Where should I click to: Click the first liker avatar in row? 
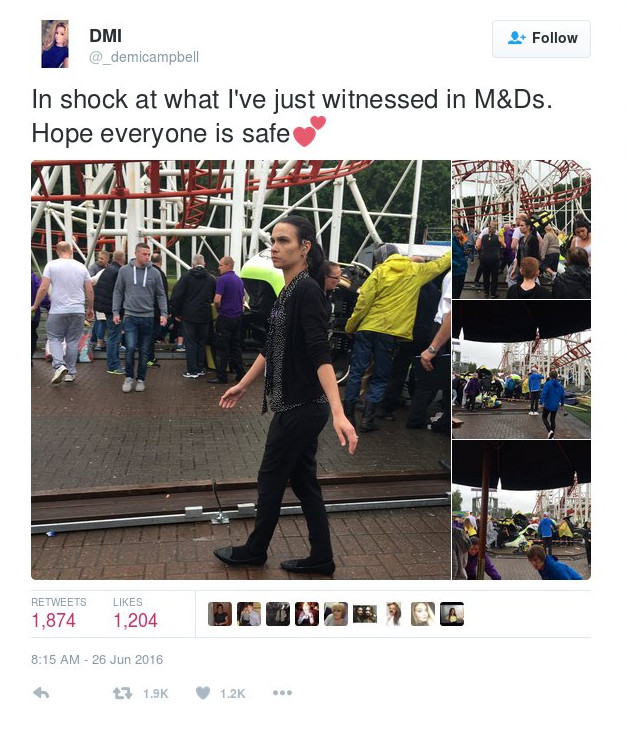tap(220, 614)
